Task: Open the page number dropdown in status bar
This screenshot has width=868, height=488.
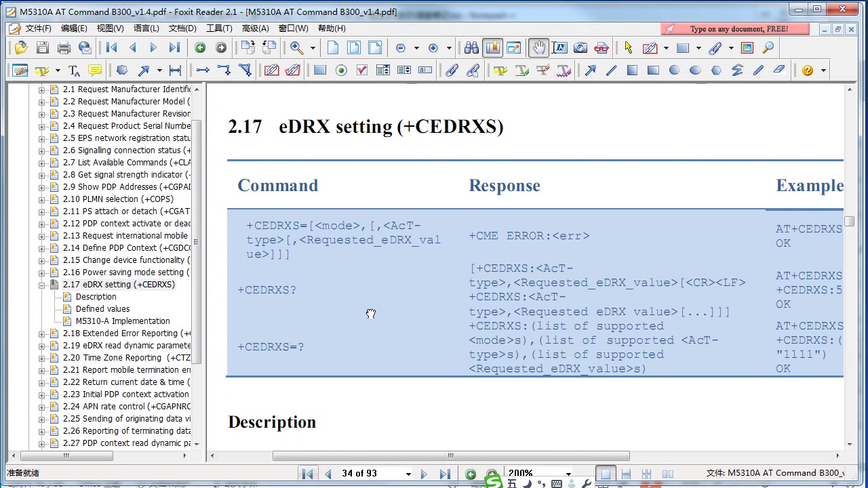Action: click(408, 474)
